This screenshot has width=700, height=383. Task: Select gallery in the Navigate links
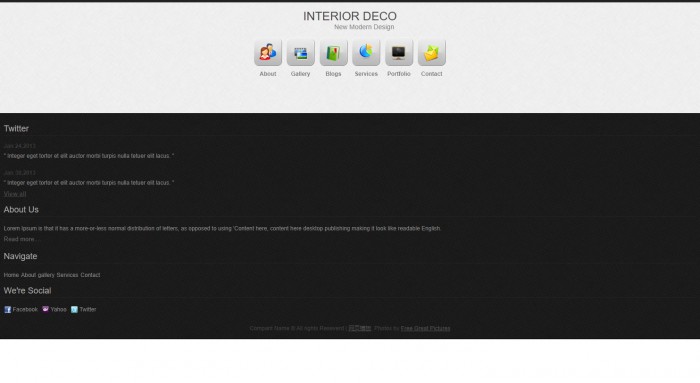pyautogui.click(x=46, y=275)
